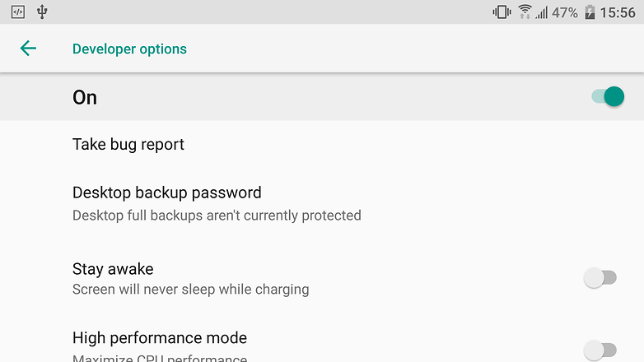
Task: Tap the On label row
Action: point(322,97)
